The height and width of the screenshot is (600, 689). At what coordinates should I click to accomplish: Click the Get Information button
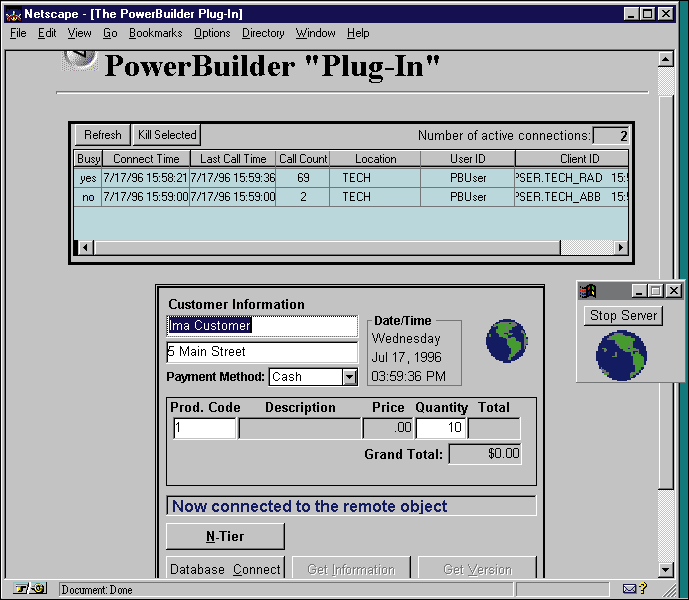[351, 568]
